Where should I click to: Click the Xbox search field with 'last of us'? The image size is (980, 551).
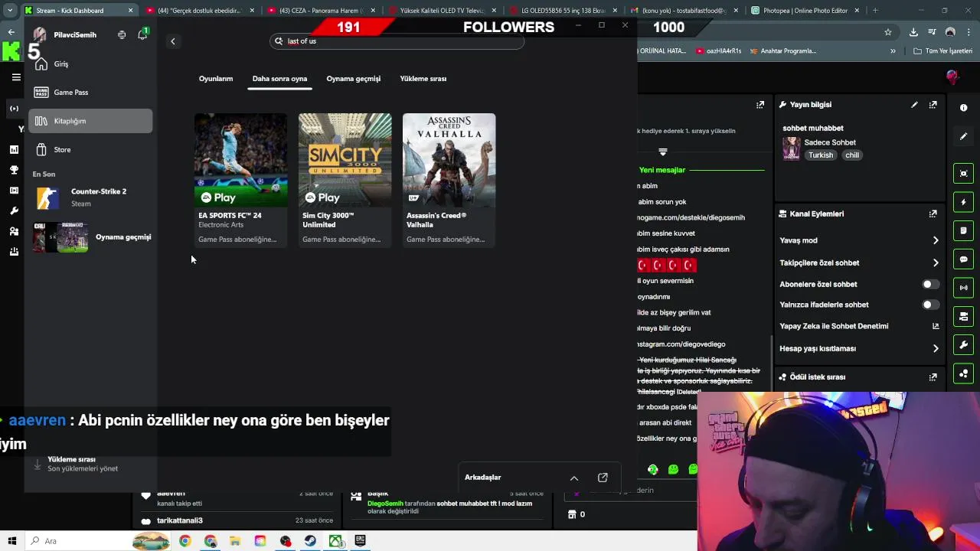[x=397, y=41]
